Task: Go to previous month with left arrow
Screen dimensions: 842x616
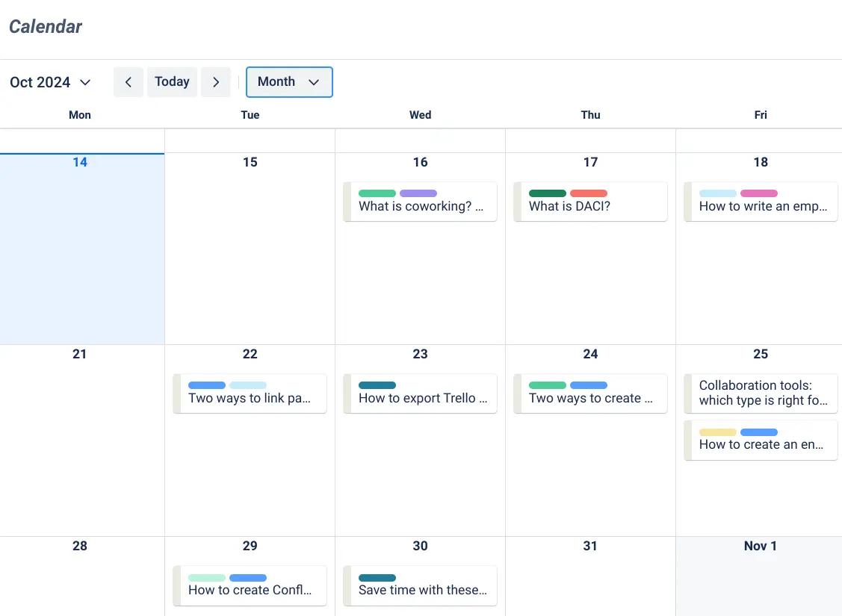Action: [x=129, y=82]
